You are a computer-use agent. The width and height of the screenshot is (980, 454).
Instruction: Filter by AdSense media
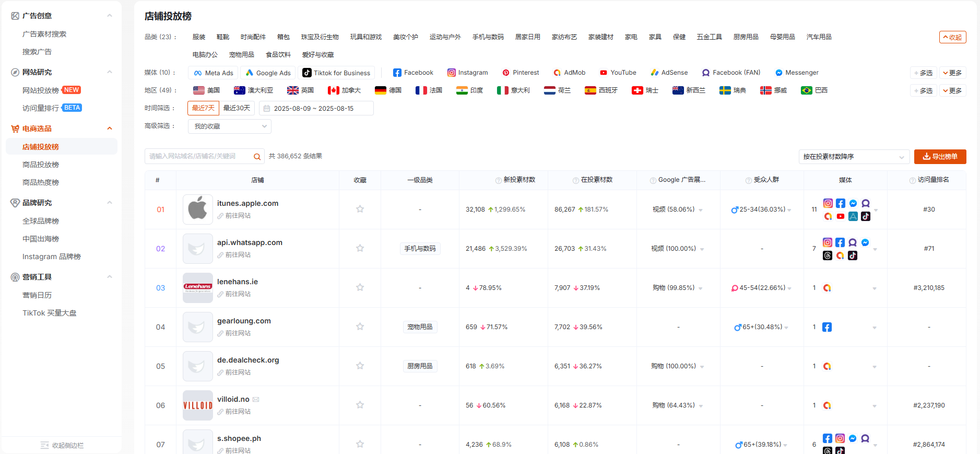669,73
